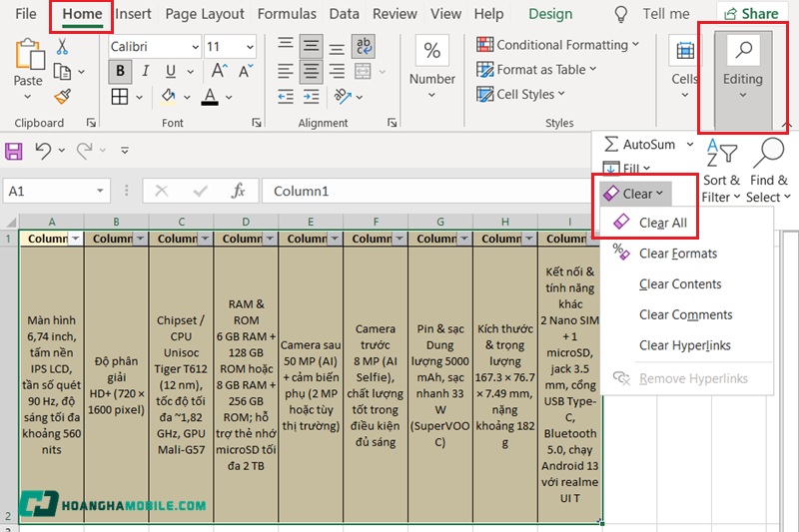Click the Top Align icon
Viewport: 799px width, 532px height.
pyautogui.click(x=286, y=43)
